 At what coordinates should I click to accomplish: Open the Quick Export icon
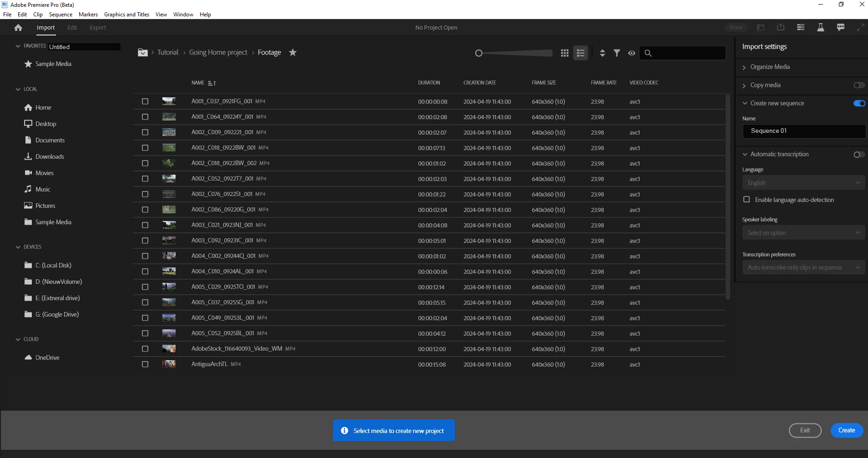[781, 27]
